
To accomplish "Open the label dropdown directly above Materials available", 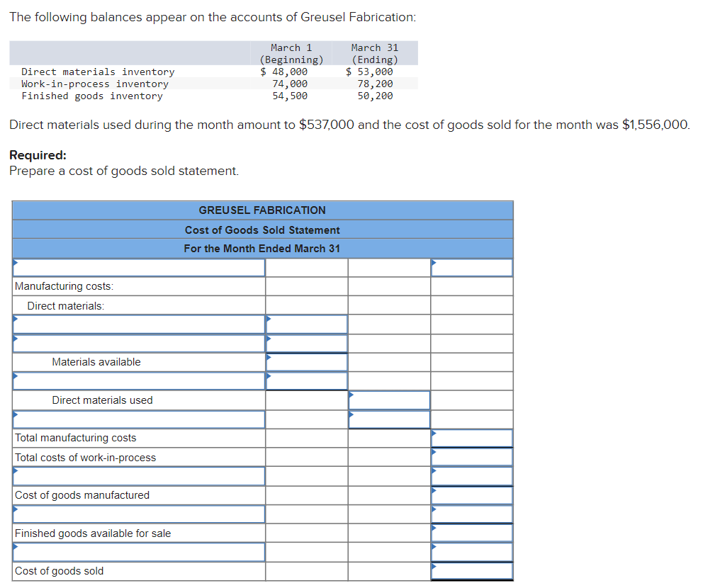I will click(x=139, y=343).
